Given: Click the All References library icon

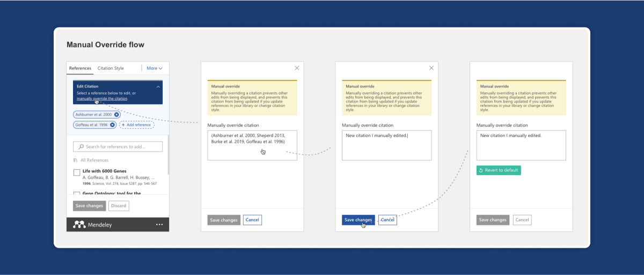Looking at the screenshot, I should 76,160.
